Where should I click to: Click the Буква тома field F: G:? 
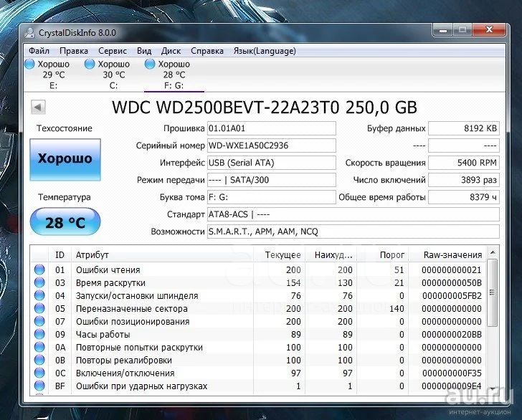coord(272,197)
